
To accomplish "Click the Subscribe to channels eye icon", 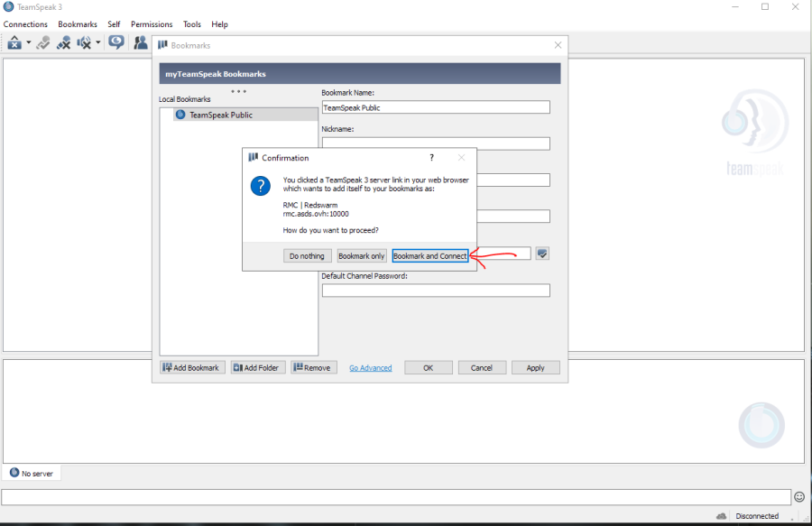I will 116,42.
